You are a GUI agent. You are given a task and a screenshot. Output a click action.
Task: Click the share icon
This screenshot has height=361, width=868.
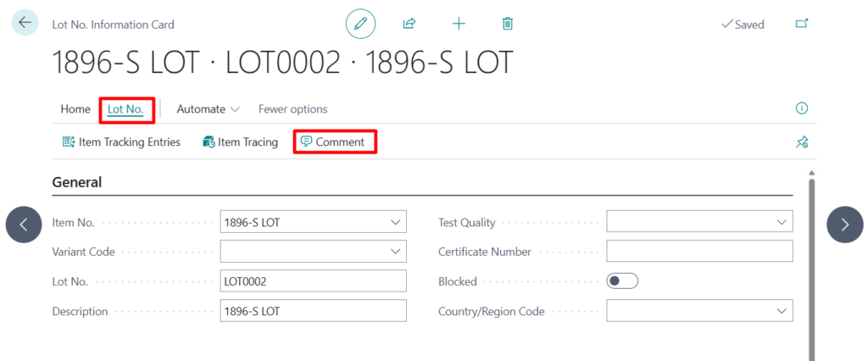click(x=409, y=24)
